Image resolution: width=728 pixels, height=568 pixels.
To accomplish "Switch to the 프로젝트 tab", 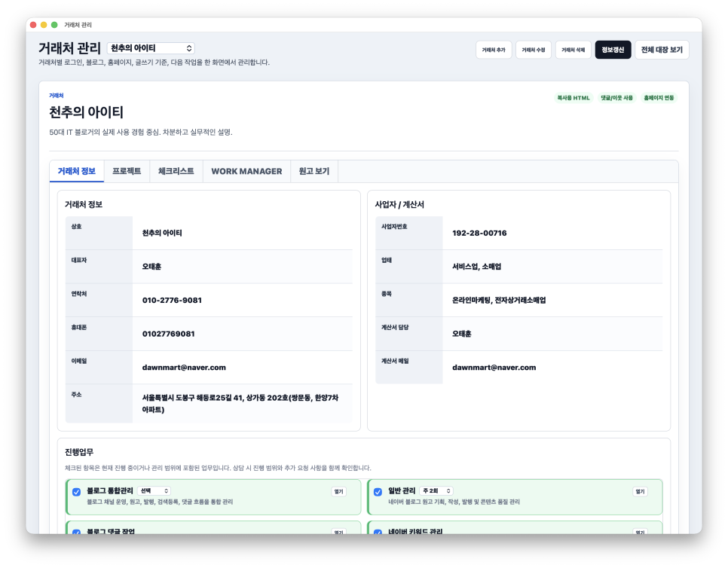I will pyautogui.click(x=127, y=171).
